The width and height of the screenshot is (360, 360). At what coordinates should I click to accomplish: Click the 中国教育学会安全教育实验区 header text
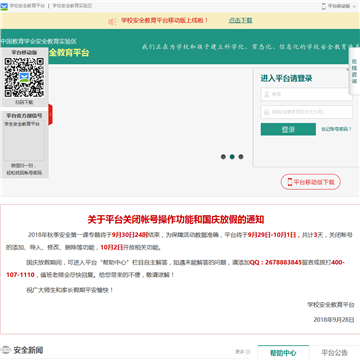pos(39,41)
